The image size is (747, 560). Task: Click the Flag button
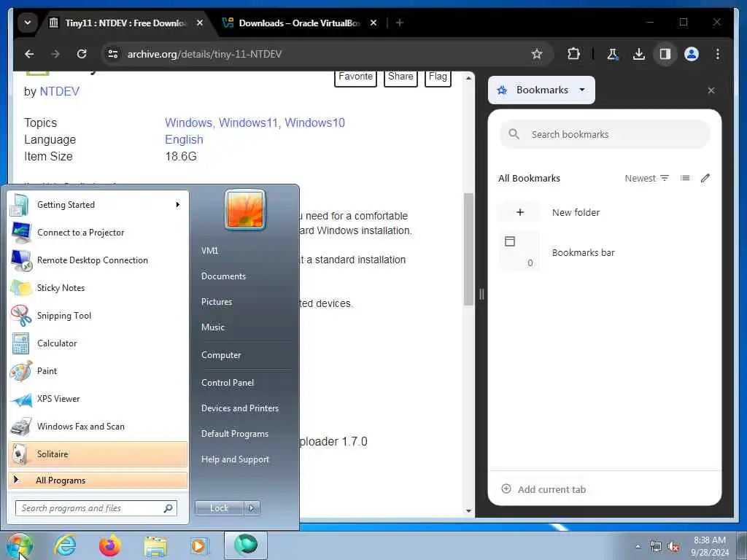click(x=438, y=77)
